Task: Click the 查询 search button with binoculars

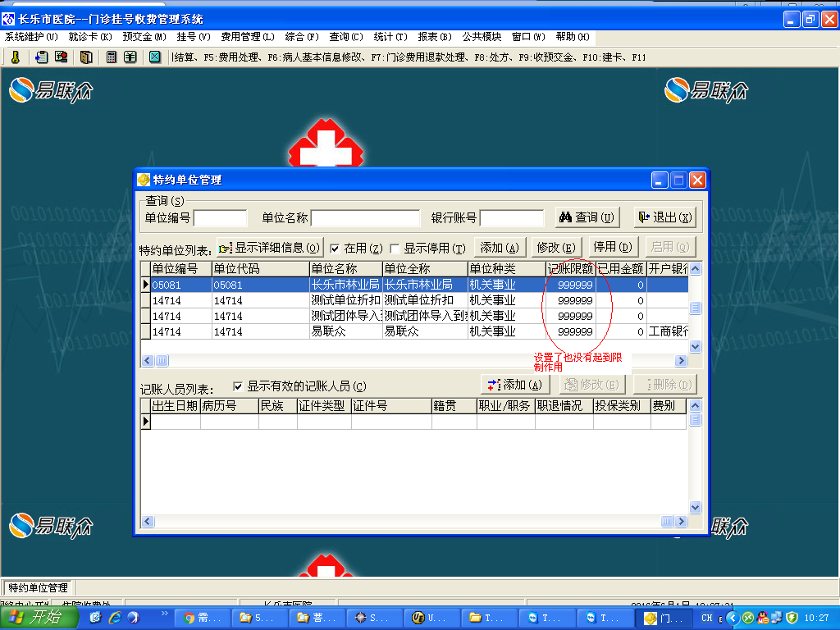Action: 587,217
